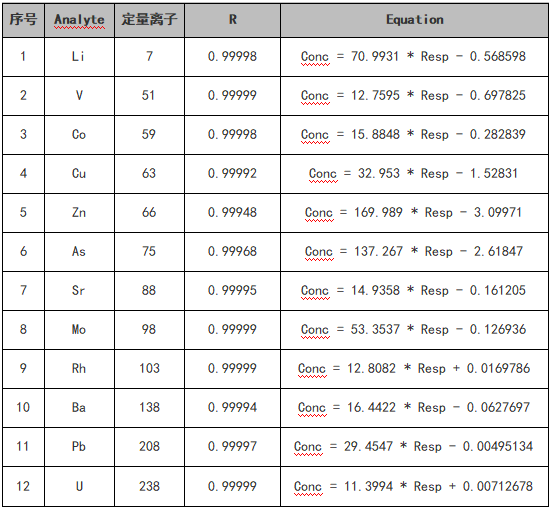555x510 pixels.
Task: Select the Cu analyte cell
Action: coord(79,174)
